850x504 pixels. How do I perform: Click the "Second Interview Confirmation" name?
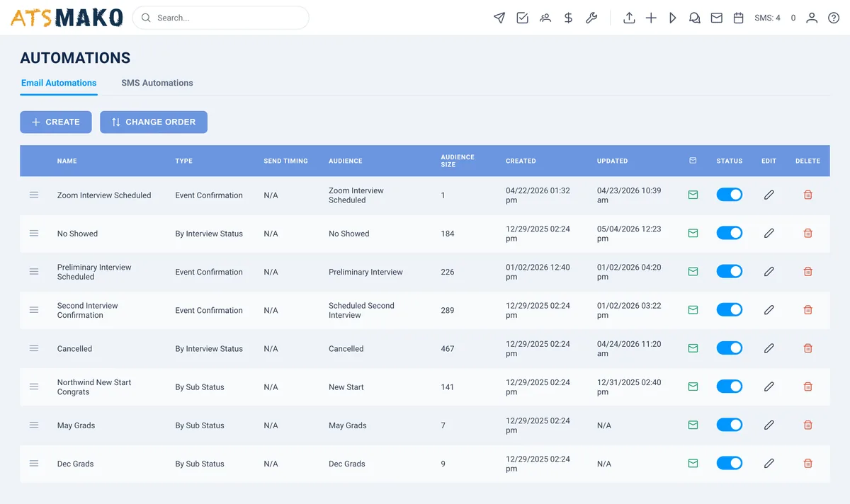[88, 310]
